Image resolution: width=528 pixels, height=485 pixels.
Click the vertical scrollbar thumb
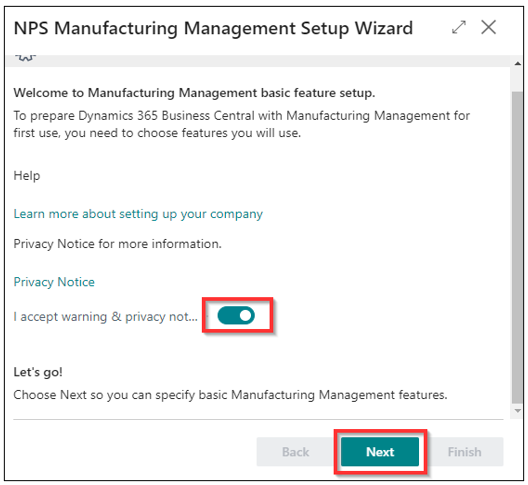click(x=517, y=247)
